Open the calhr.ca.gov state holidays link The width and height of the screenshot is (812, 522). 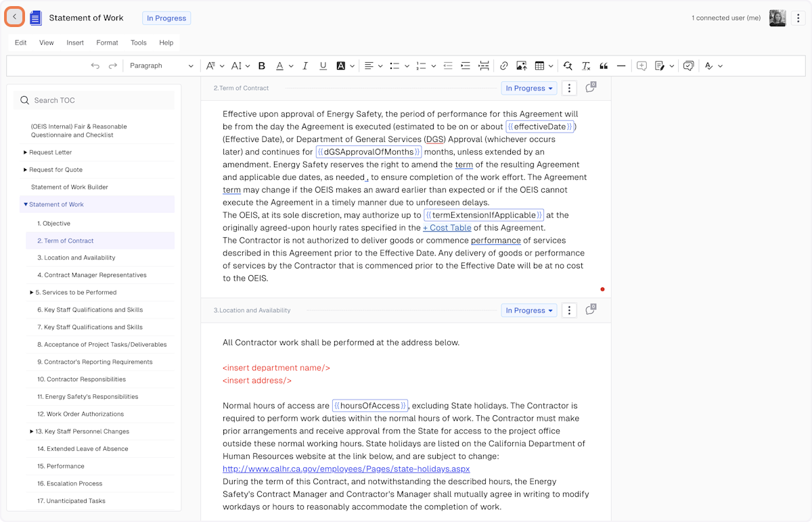(346, 469)
